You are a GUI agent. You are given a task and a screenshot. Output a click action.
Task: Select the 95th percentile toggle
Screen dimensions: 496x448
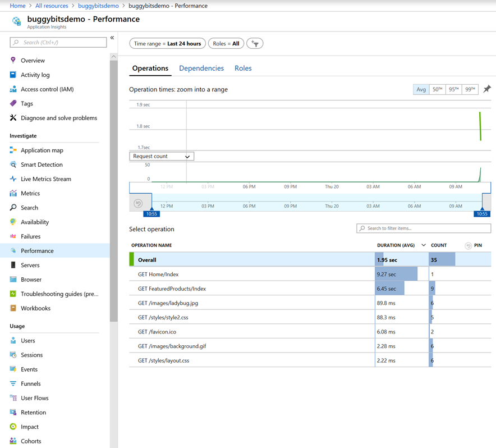(x=453, y=90)
